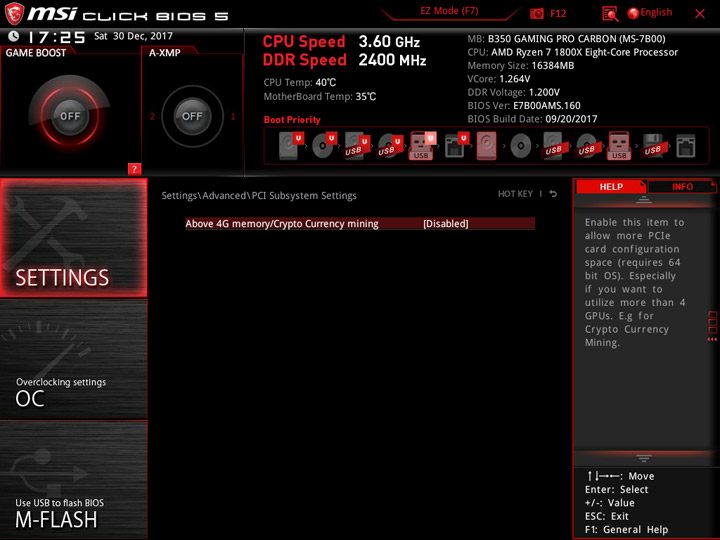This screenshot has height=540, width=720.
Task: Click the BIOS Build Date 09/20/2017 line
Action: 532,119
